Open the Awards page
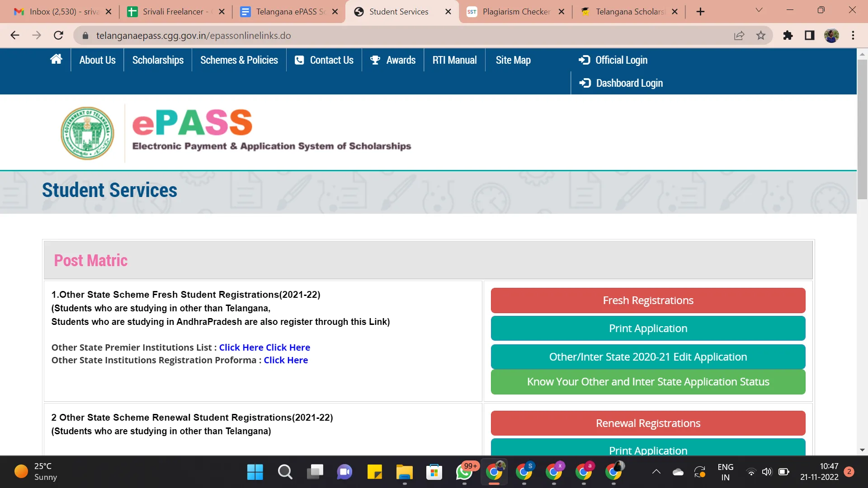 point(393,60)
